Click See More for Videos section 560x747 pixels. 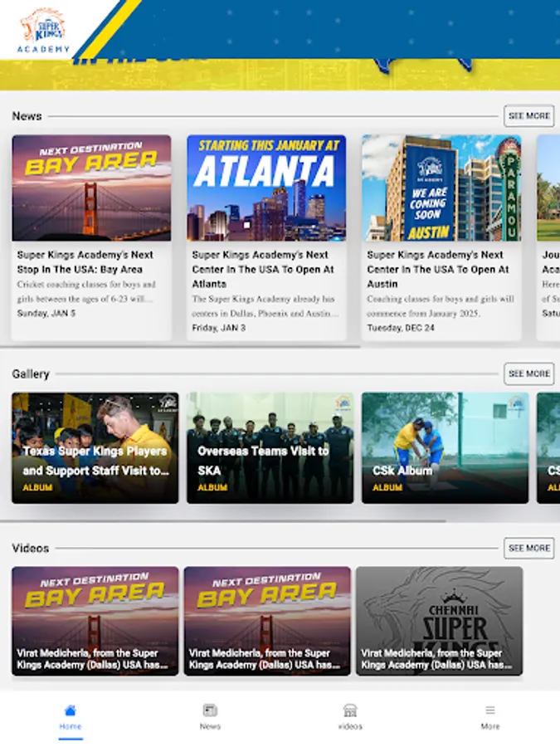[x=529, y=548]
